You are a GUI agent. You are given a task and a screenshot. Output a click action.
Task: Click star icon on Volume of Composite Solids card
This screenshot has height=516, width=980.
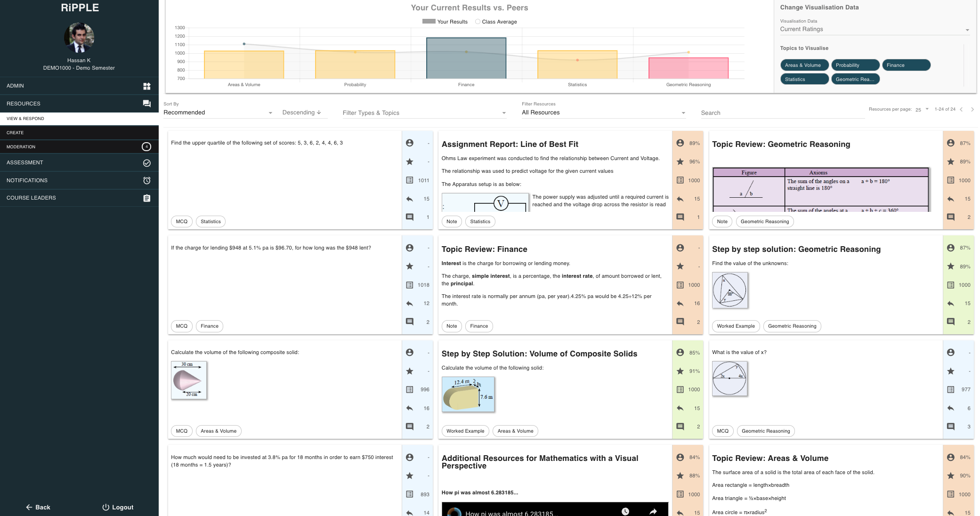pos(680,371)
